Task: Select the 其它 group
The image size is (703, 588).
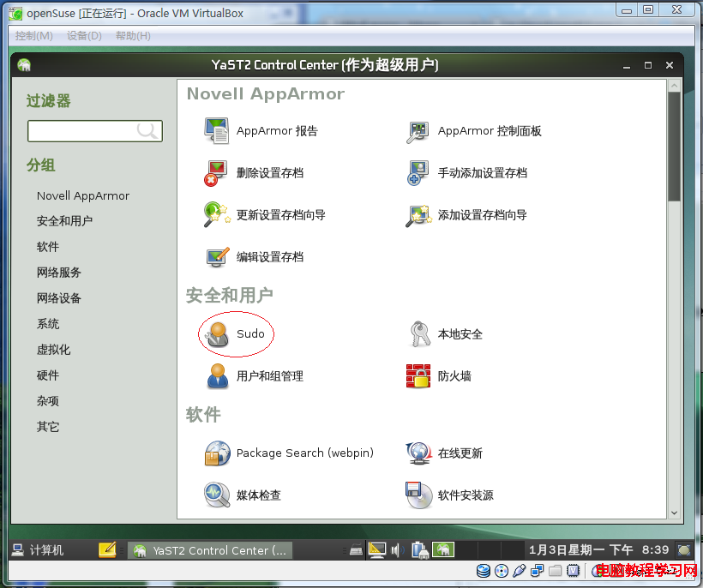Action: pos(48,427)
